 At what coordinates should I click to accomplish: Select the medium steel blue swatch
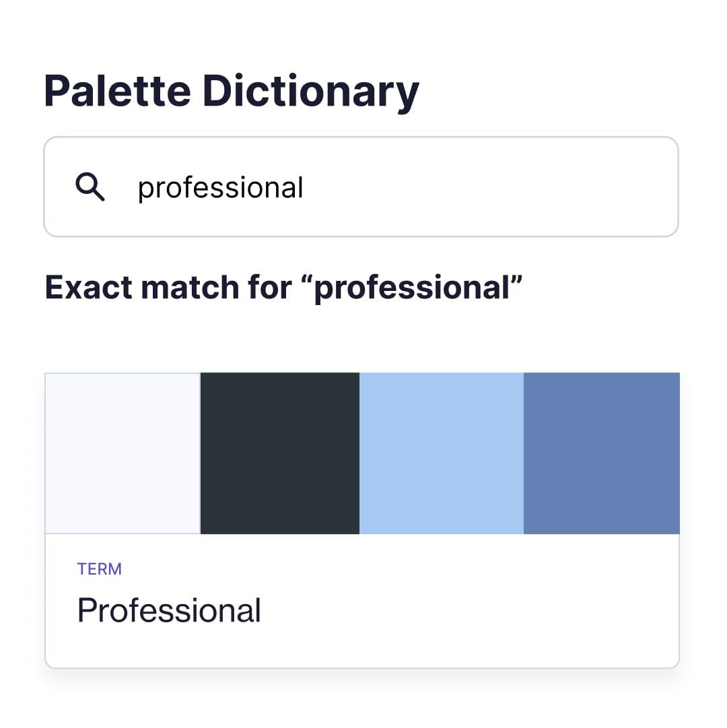click(601, 453)
